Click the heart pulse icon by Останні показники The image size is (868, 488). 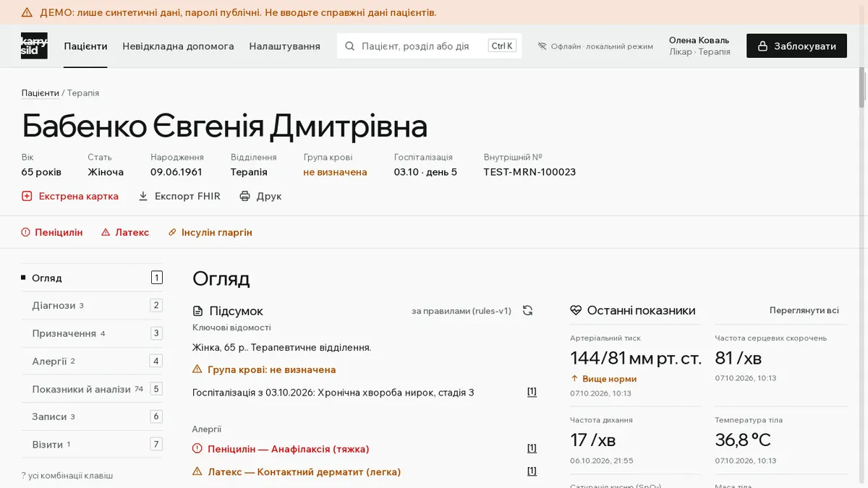click(x=576, y=310)
